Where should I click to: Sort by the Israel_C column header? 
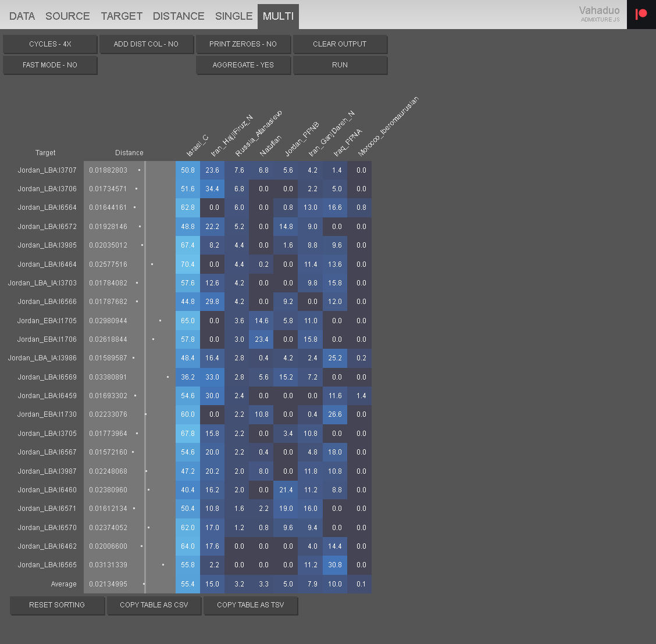[x=197, y=146]
